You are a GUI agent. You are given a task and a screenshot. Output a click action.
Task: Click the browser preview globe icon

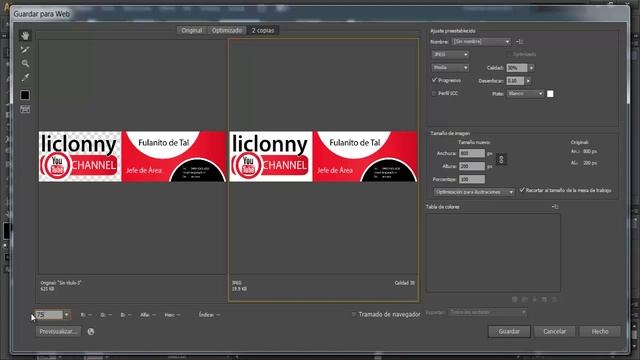pyautogui.click(x=91, y=331)
